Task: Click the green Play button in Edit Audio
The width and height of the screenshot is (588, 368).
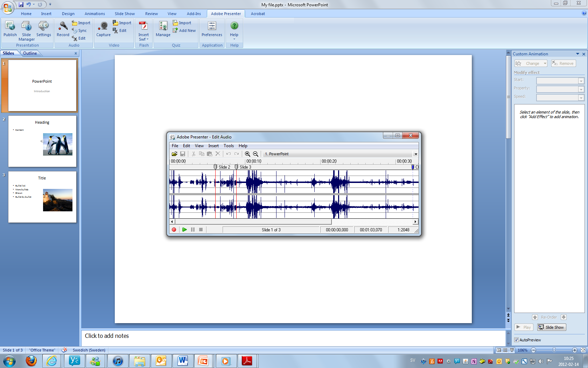Action: click(x=184, y=230)
